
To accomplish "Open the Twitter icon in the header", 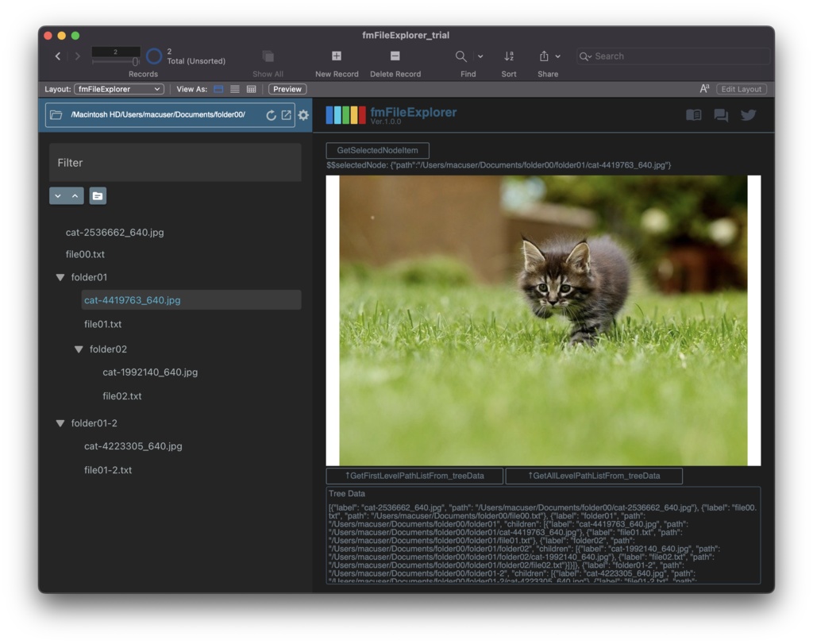I will [x=747, y=114].
